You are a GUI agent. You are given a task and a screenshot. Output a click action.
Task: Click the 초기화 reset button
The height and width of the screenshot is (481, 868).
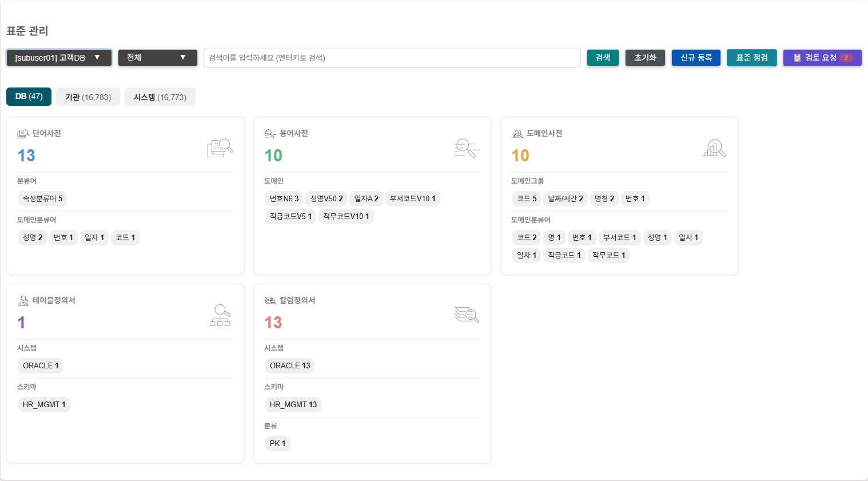[645, 58]
